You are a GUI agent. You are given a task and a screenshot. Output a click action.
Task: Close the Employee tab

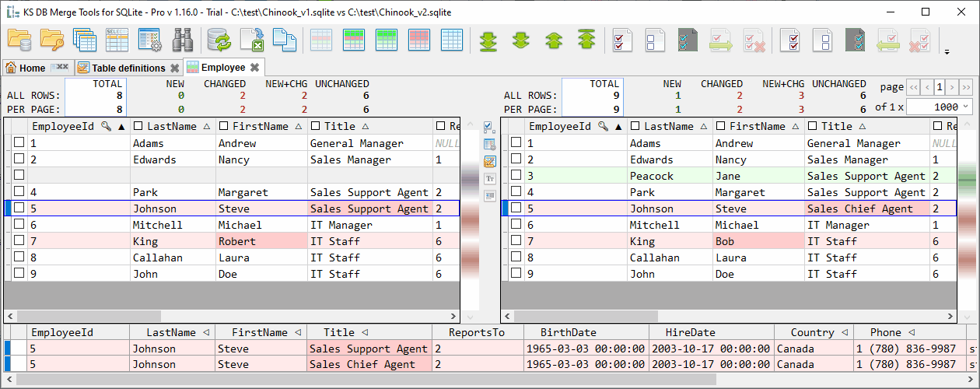pyautogui.click(x=254, y=68)
